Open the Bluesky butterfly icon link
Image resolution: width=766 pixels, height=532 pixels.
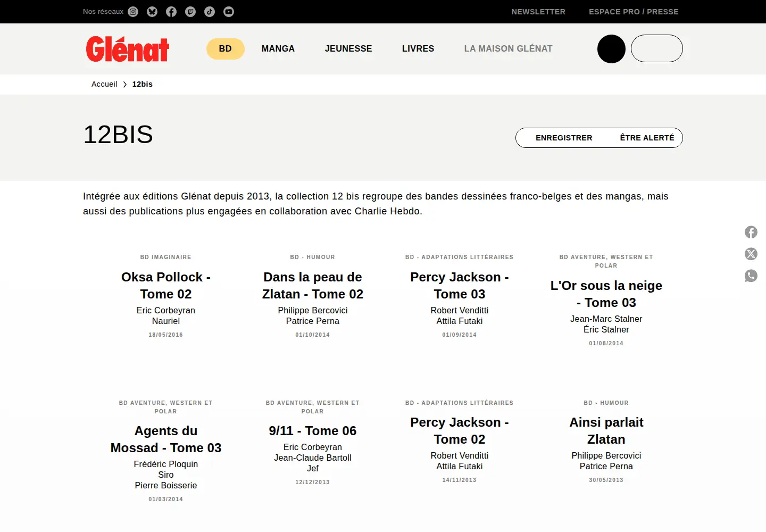coord(152,12)
